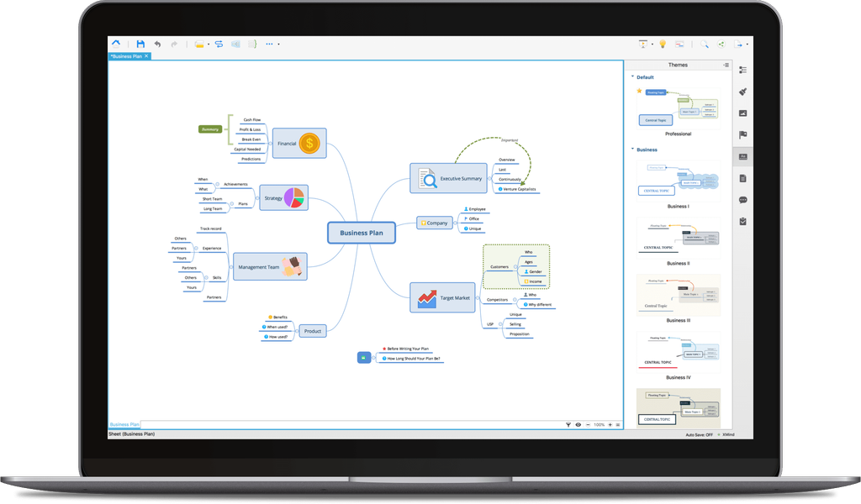This screenshot has width=861, height=504.
Task: Click the lightbulb idea toggle in the toolbar
Action: pos(661,43)
